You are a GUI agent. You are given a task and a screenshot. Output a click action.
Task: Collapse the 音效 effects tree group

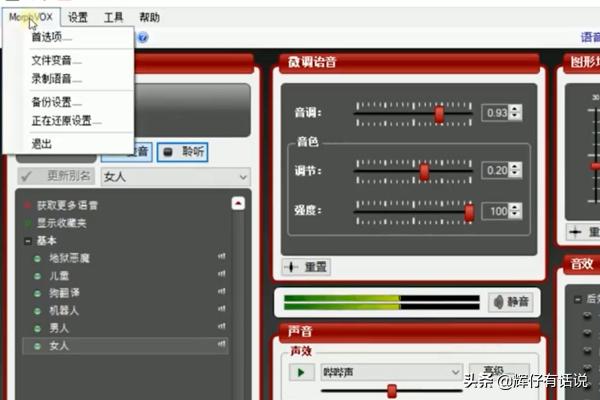coord(577,300)
